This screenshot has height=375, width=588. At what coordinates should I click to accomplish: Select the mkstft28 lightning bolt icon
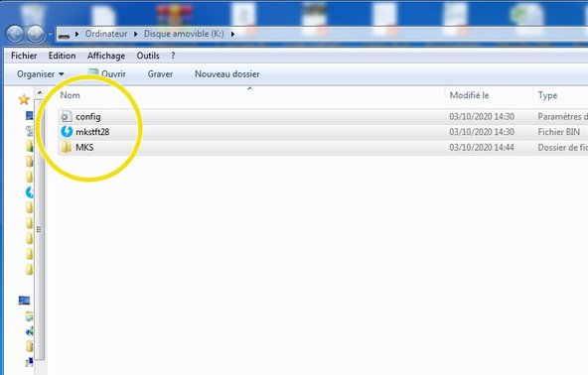pyautogui.click(x=67, y=132)
